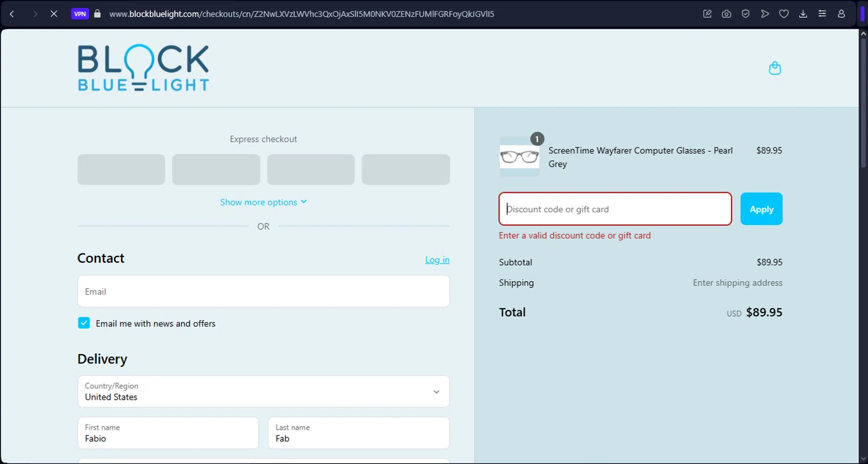The width and height of the screenshot is (868, 464).
Task: Click the fourth express checkout placeholder button
Action: coord(406,170)
